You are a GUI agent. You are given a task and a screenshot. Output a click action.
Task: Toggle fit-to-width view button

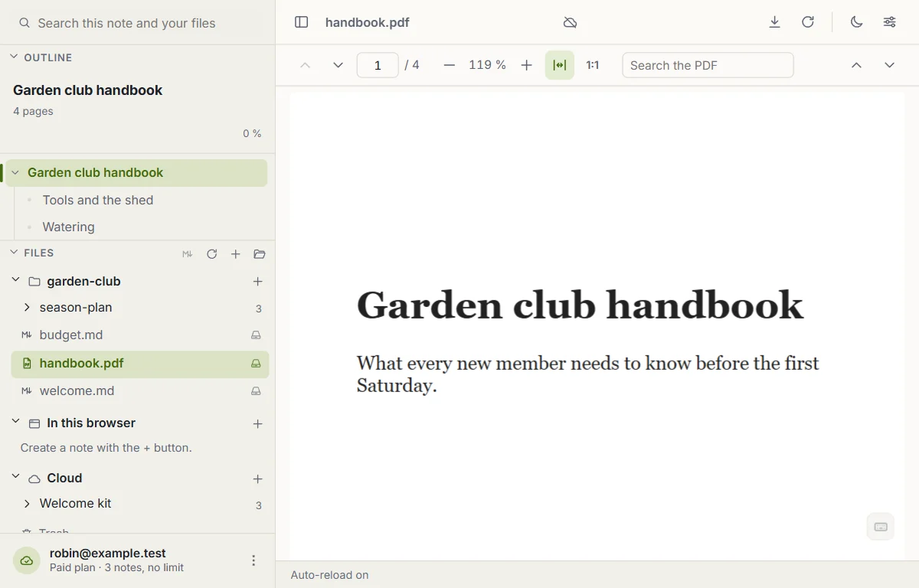560,65
